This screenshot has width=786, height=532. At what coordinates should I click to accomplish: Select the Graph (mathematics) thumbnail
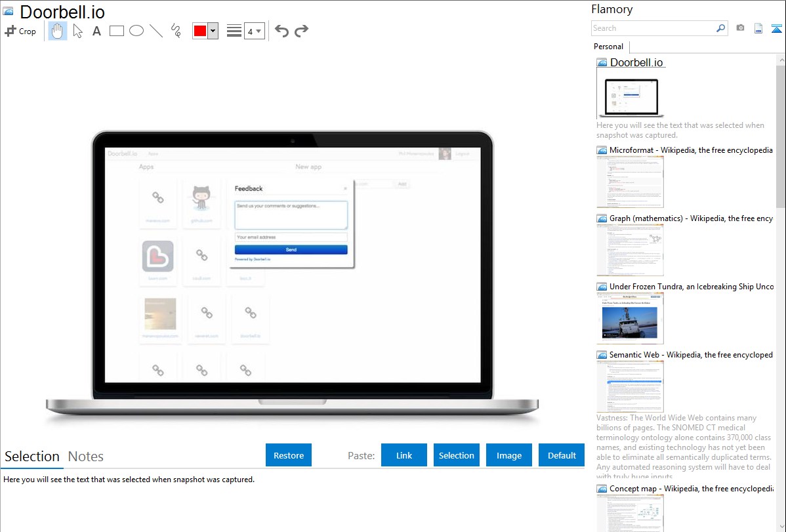[630, 250]
